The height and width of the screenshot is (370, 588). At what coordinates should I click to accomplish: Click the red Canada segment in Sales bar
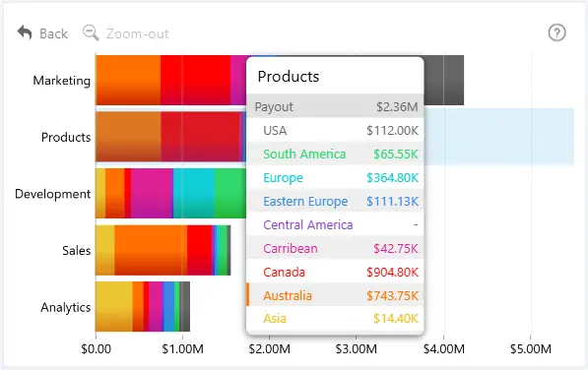click(x=200, y=250)
